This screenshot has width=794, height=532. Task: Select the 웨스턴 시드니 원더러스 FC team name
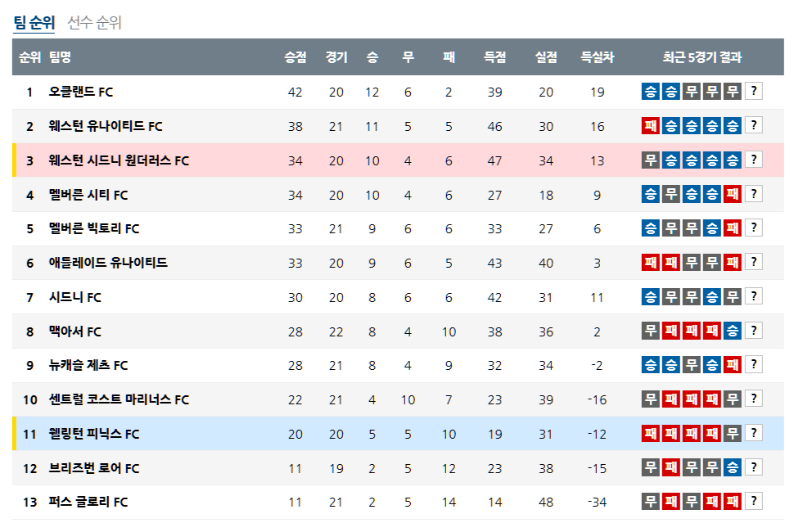119,160
